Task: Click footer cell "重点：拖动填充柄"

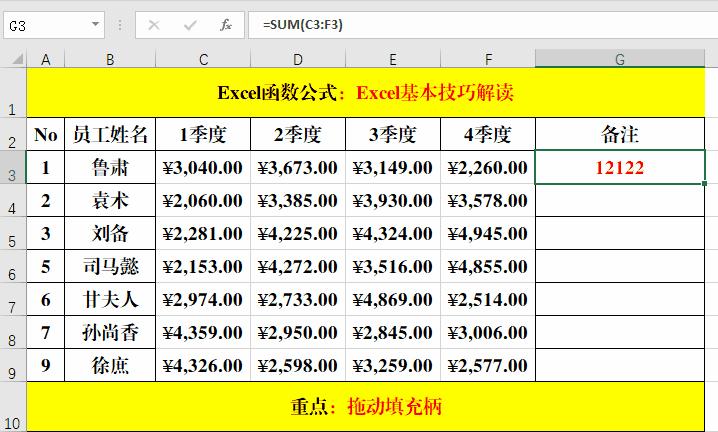Action: [x=365, y=406]
